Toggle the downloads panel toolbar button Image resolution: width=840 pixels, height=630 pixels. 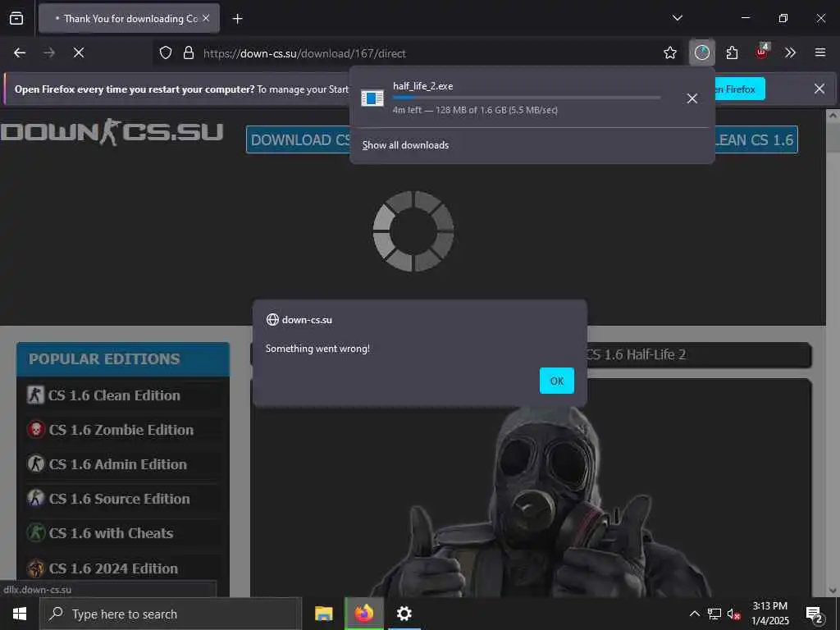pyautogui.click(x=702, y=52)
